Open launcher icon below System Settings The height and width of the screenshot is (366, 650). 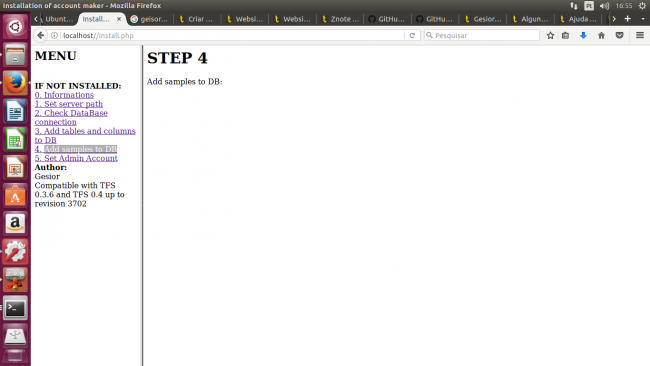click(x=15, y=280)
